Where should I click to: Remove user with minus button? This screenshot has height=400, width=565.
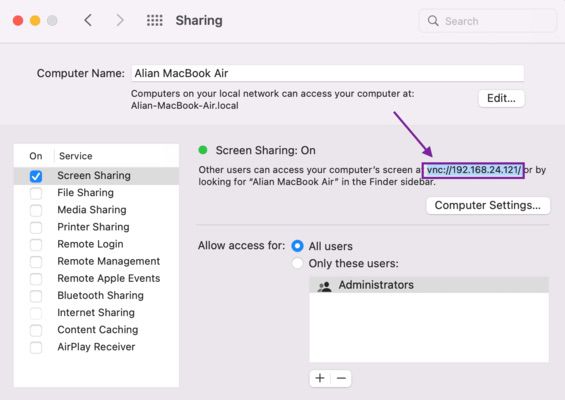(x=341, y=378)
